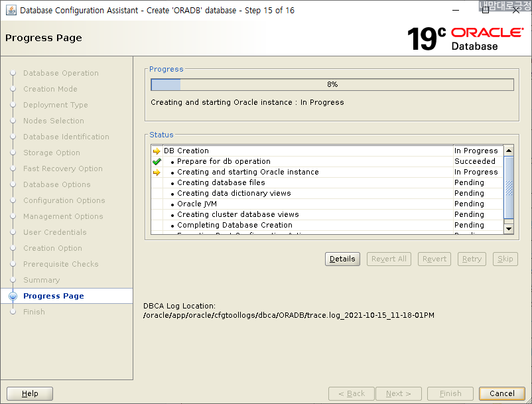Select the Creation Mode step
The image size is (532, 404).
(x=50, y=89)
